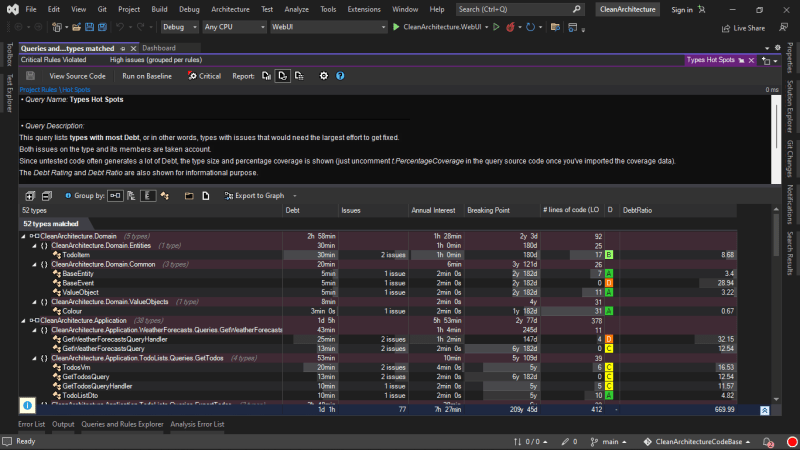
Task: Toggle Group by namespace hierarchy button
Action: tap(131, 196)
